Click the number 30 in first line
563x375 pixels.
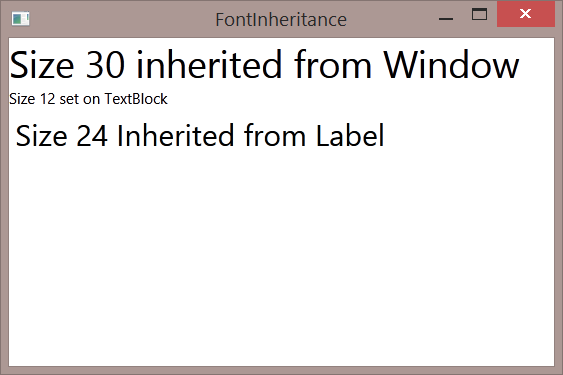coord(106,65)
